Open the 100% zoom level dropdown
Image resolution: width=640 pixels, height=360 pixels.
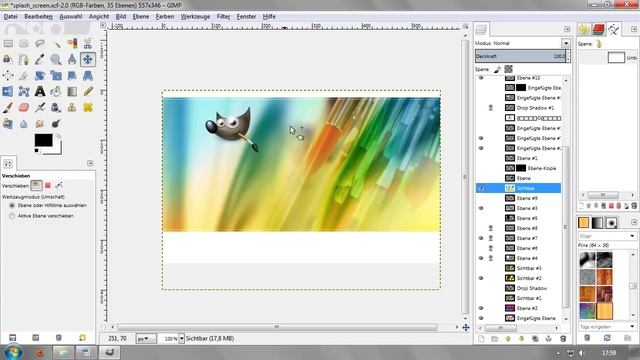point(181,338)
